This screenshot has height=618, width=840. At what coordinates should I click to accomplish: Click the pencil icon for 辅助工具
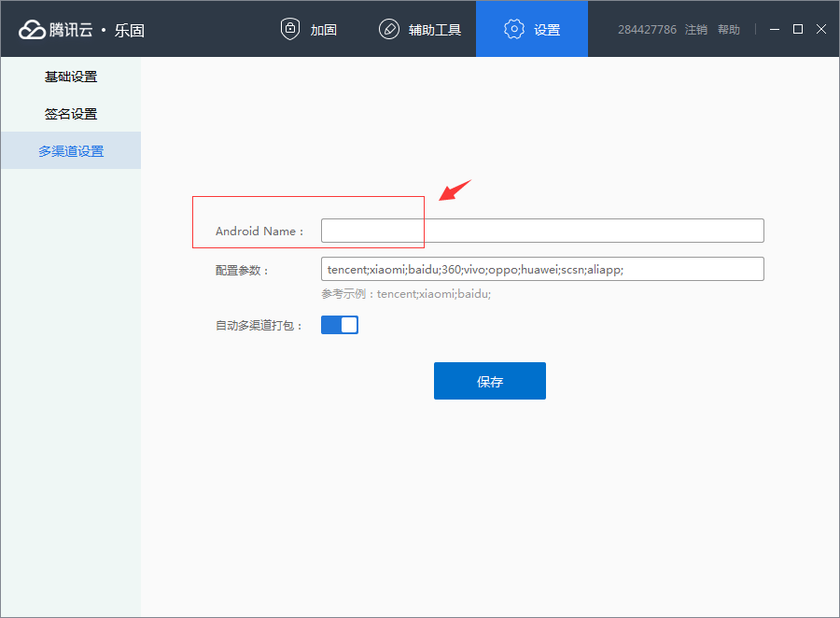[x=389, y=29]
